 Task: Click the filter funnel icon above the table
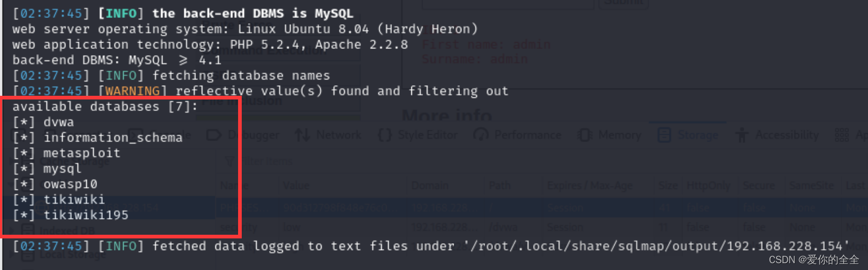[229, 161]
